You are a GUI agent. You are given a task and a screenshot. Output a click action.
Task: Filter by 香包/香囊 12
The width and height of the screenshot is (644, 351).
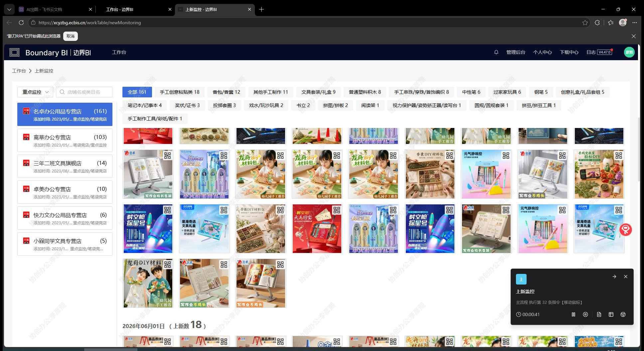pos(227,92)
